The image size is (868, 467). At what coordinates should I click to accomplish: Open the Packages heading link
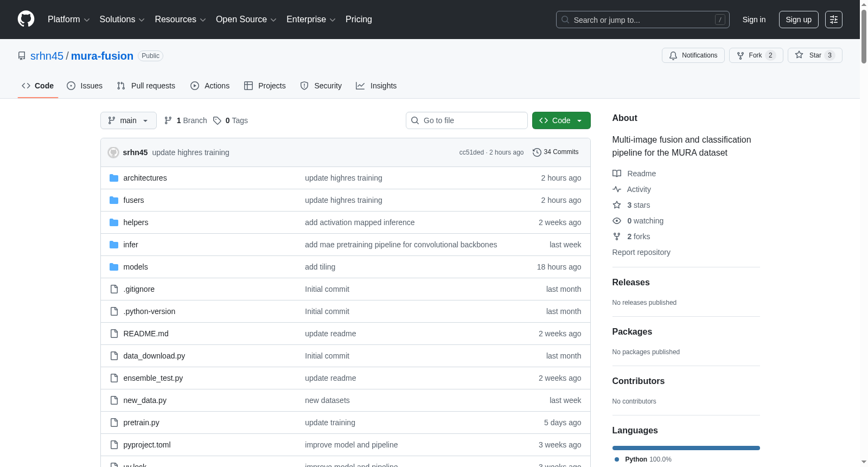[632, 332]
